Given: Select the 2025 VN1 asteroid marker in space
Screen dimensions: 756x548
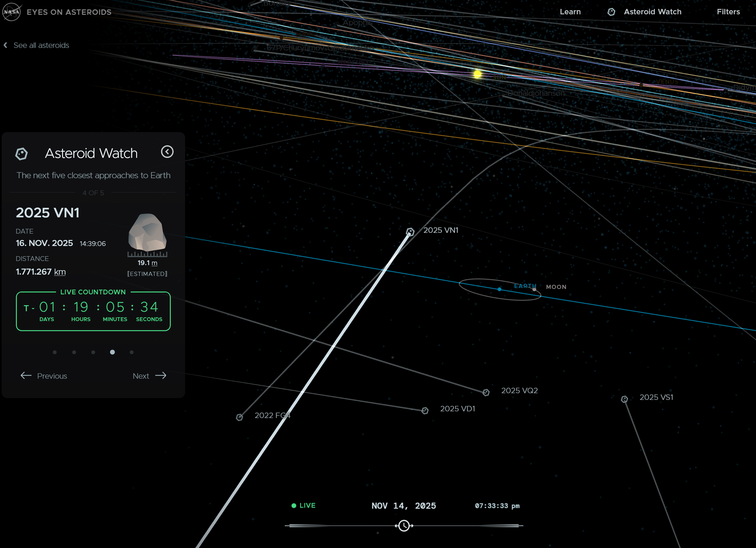Looking at the screenshot, I should [x=410, y=232].
